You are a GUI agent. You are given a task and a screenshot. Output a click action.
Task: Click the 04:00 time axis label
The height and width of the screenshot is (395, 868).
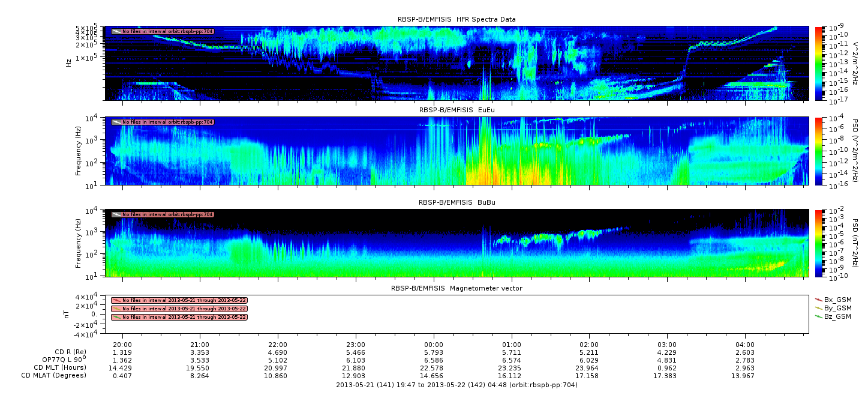745,345
